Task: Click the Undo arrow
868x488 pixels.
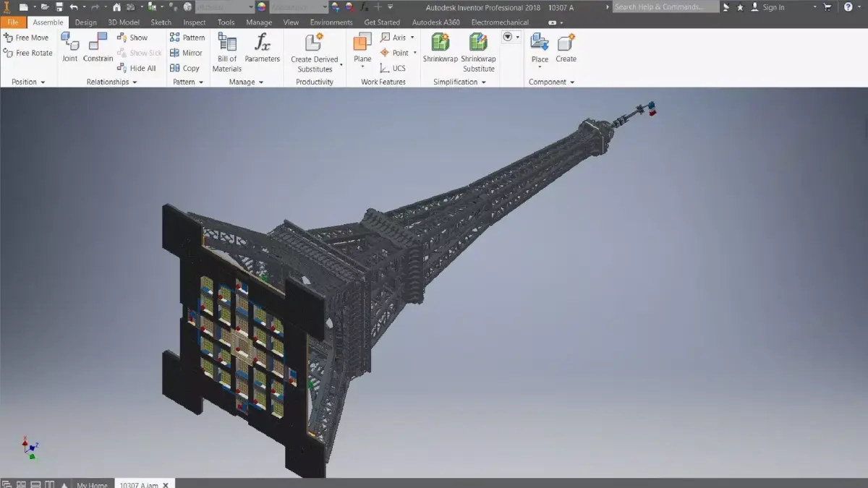Action: [74, 7]
